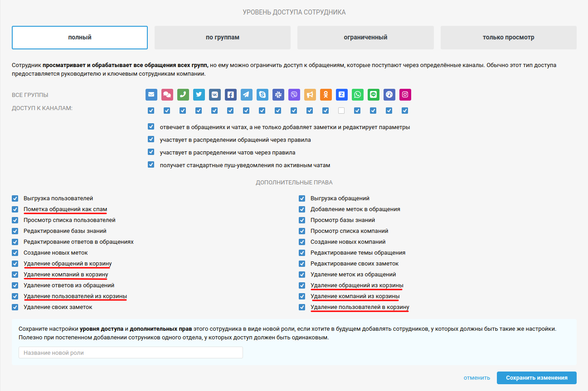This screenshot has height=391, width=588.
Task: Toggle 'участвует в распределении обращений через правила'
Action: tap(151, 140)
